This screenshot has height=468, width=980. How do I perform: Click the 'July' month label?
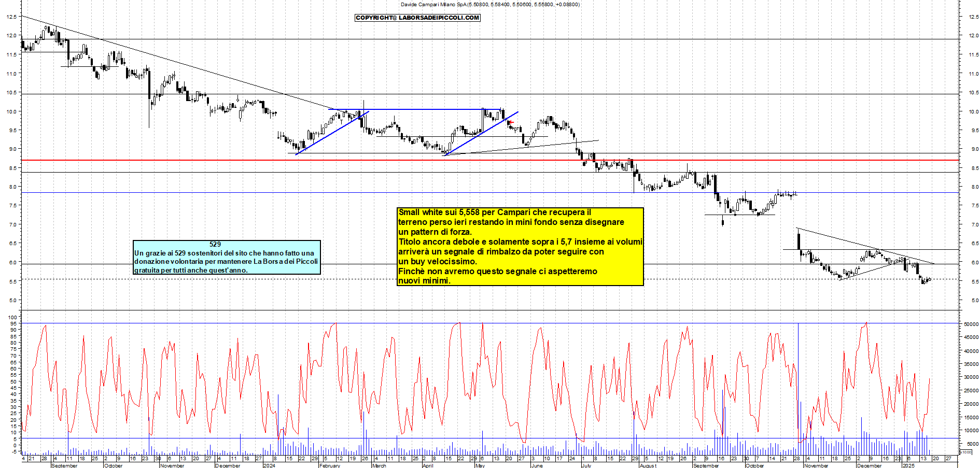pos(586,465)
